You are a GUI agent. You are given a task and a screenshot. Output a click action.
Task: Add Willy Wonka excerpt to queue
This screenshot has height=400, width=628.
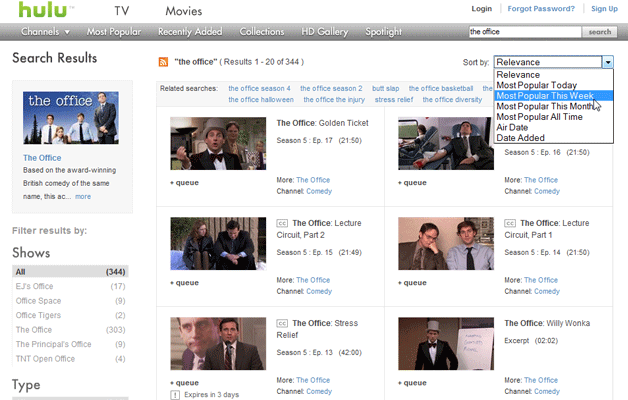pyautogui.click(x=413, y=383)
